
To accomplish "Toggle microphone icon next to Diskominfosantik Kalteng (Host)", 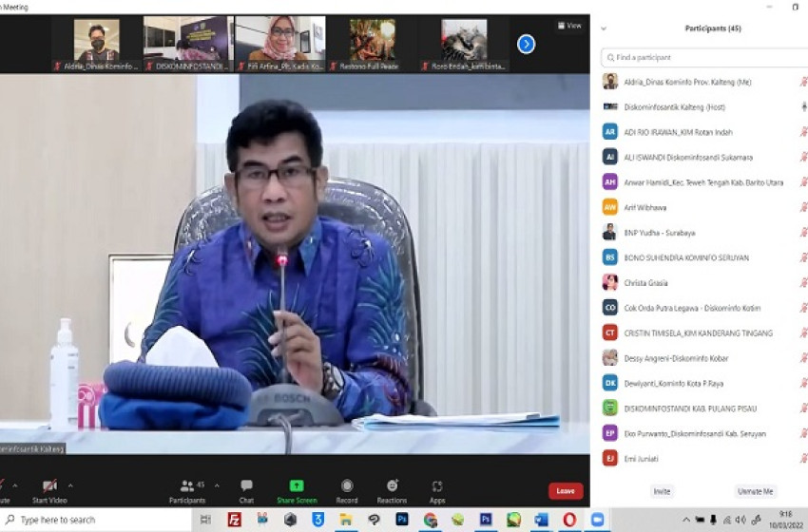I will [803, 106].
